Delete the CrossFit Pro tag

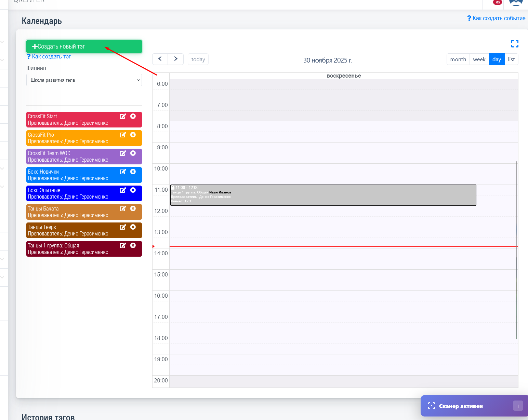coord(133,135)
